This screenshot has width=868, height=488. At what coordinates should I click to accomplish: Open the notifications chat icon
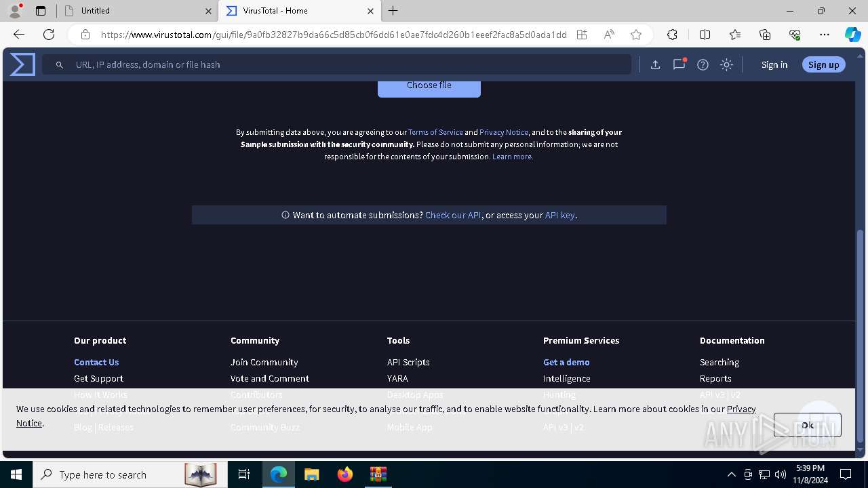679,65
